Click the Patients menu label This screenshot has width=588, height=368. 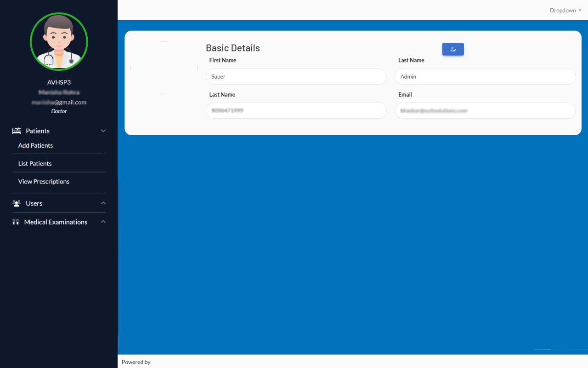38,131
